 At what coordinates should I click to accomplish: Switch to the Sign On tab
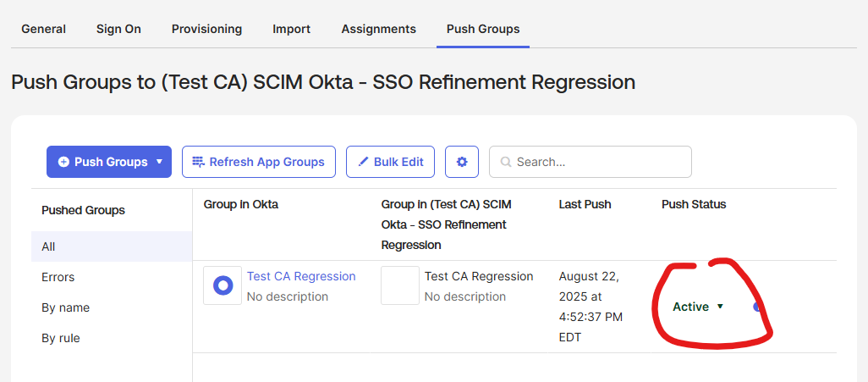[x=118, y=29]
